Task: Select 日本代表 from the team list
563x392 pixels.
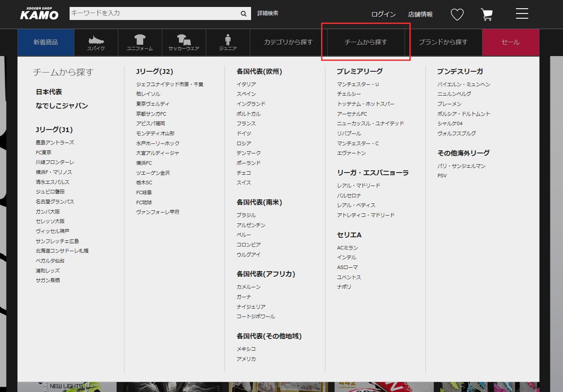Action: pos(49,92)
